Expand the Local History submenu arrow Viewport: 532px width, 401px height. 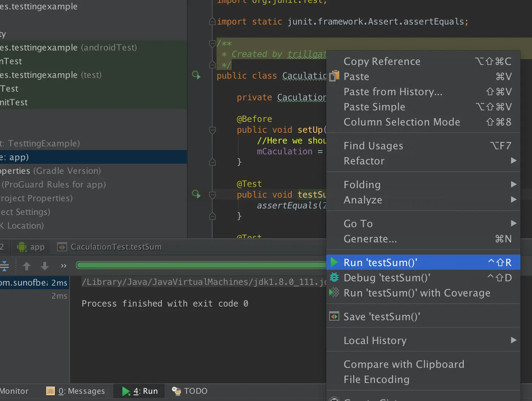(514, 340)
